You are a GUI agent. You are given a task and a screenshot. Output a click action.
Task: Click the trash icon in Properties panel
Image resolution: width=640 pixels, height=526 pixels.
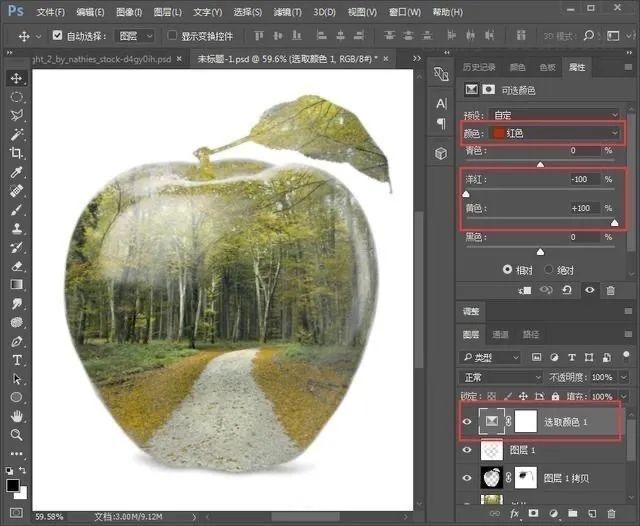pyautogui.click(x=611, y=290)
